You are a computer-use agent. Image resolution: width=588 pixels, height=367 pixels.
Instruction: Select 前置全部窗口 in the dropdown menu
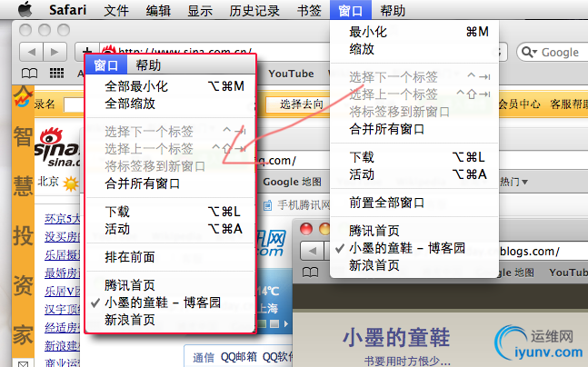414,203
